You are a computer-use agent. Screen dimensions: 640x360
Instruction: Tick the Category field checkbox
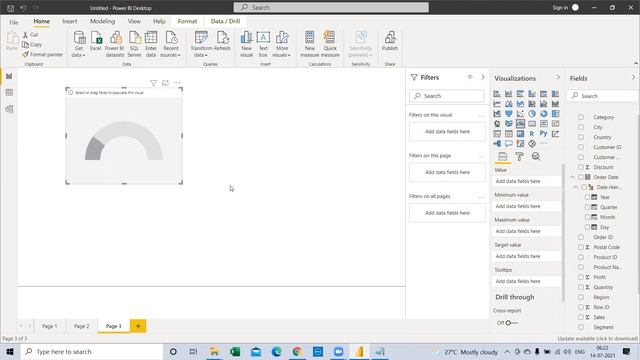581,117
